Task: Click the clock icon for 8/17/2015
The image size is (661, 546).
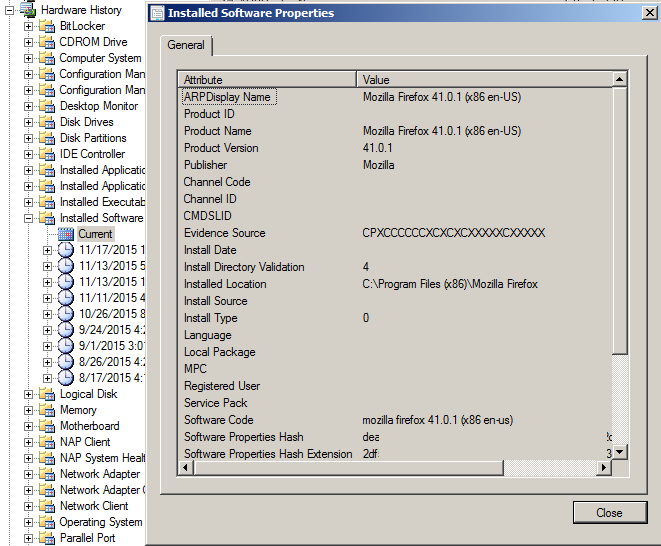Action: [66, 378]
